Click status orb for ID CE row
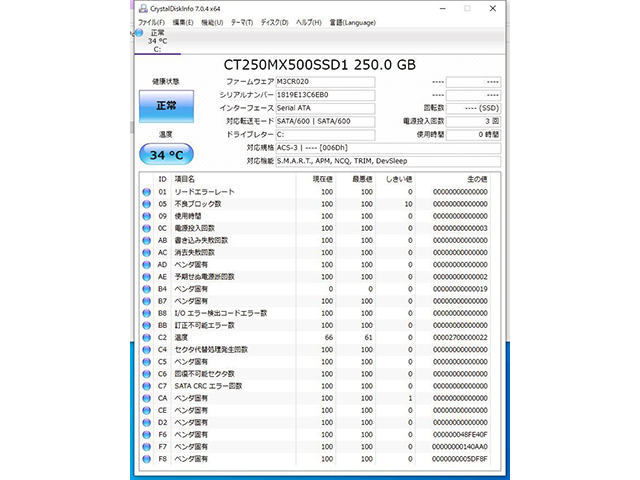The image size is (640, 480). pyautogui.click(x=147, y=411)
